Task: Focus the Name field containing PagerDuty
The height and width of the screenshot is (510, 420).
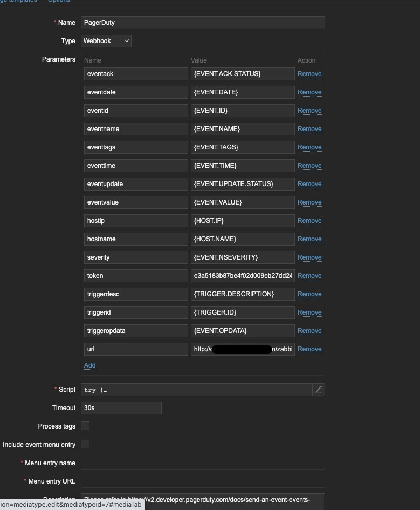Action: point(203,23)
